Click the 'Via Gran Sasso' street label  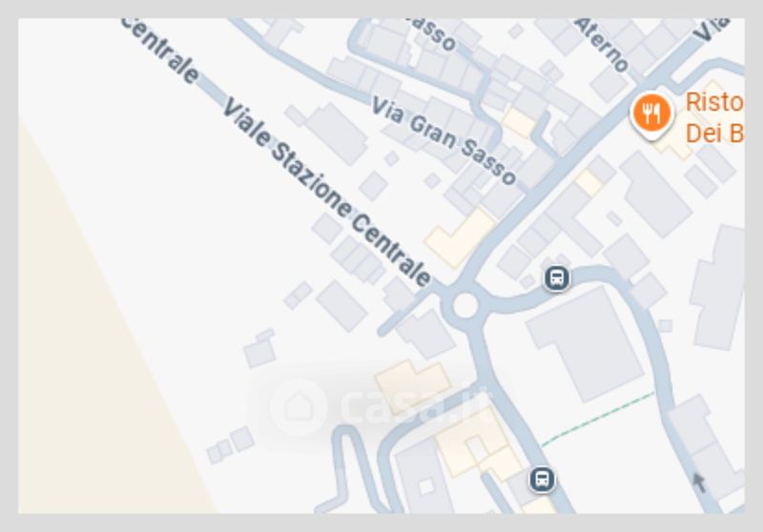[443, 140]
